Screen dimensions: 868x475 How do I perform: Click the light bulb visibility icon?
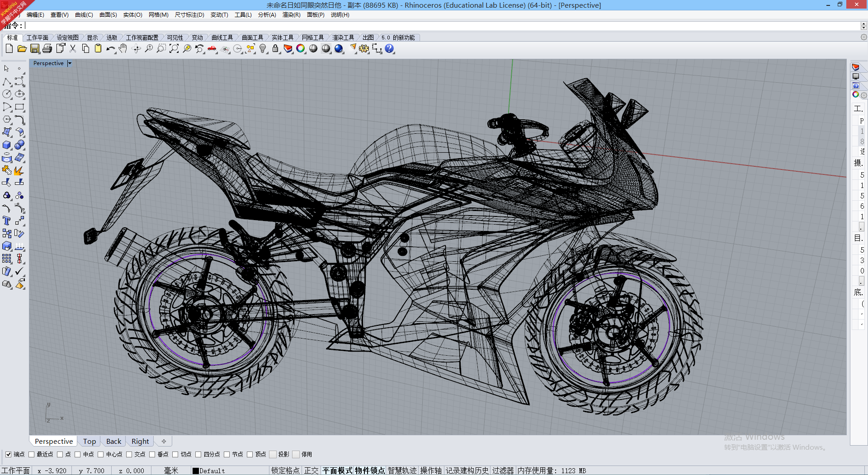(x=263, y=48)
